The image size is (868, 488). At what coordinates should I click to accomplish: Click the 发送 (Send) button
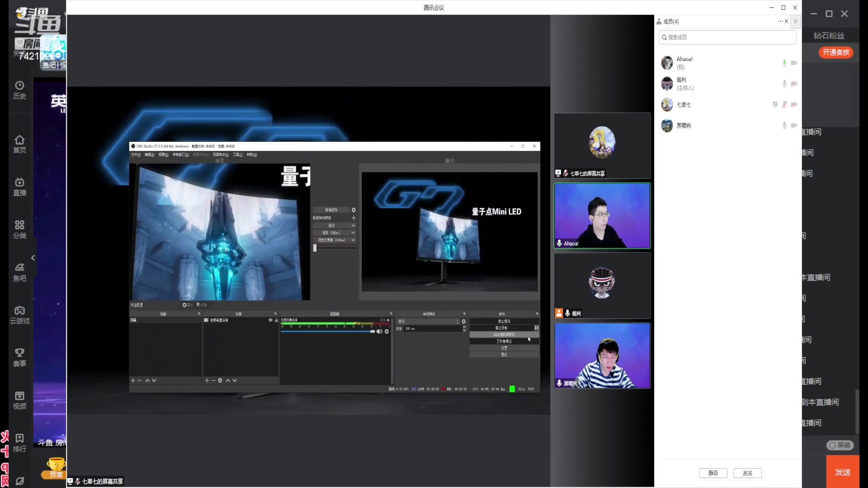[843, 472]
